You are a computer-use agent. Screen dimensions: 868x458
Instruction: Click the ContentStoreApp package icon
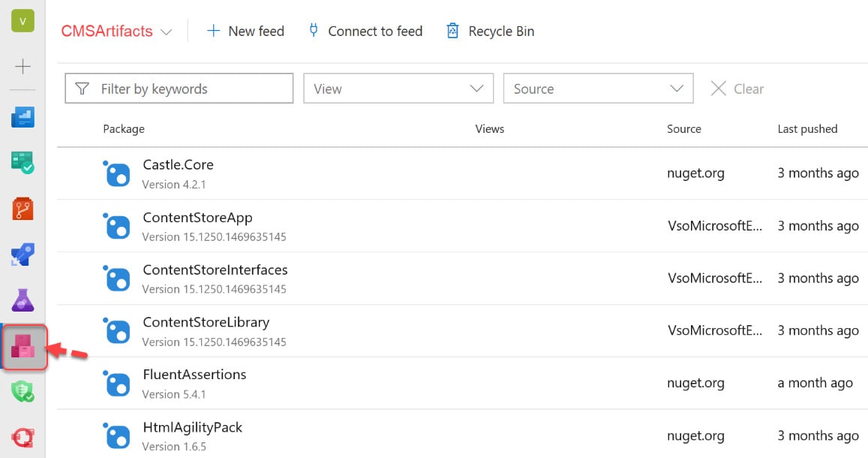[116, 226]
